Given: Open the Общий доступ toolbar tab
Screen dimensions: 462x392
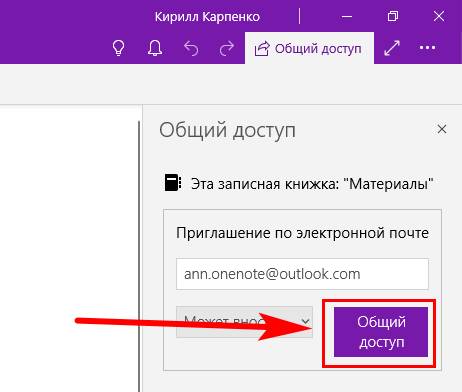Looking at the screenshot, I should (309, 48).
